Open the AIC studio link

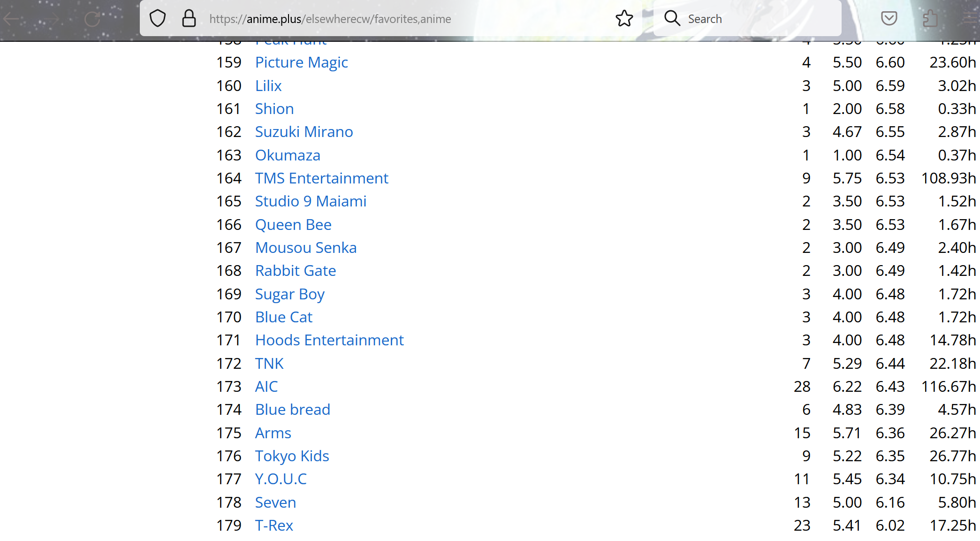coord(266,387)
